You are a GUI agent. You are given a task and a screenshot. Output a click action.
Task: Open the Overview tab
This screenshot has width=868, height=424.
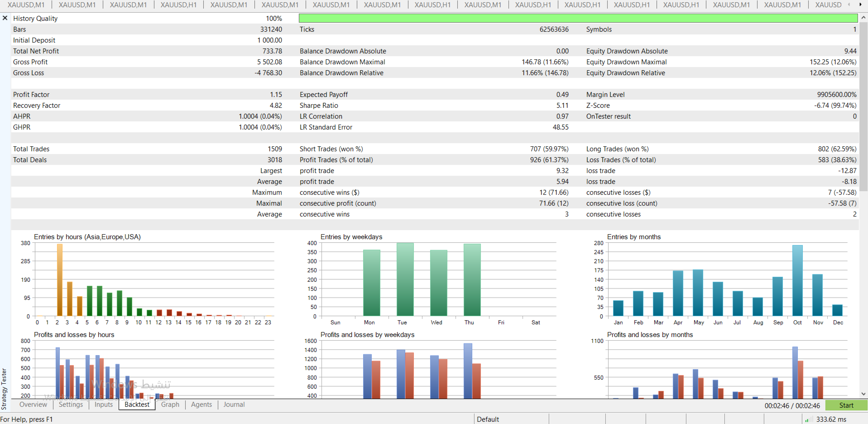(33, 405)
